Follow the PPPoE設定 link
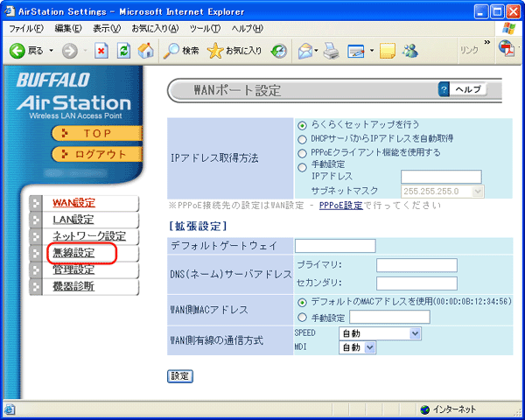This screenshot has height=420, width=525. 341,206
